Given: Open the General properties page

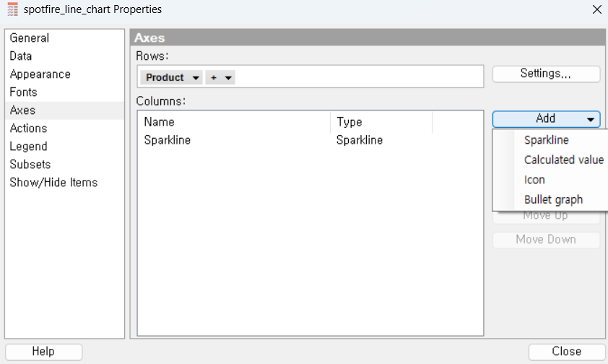Looking at the screenshot, I should tap(64, 38).
